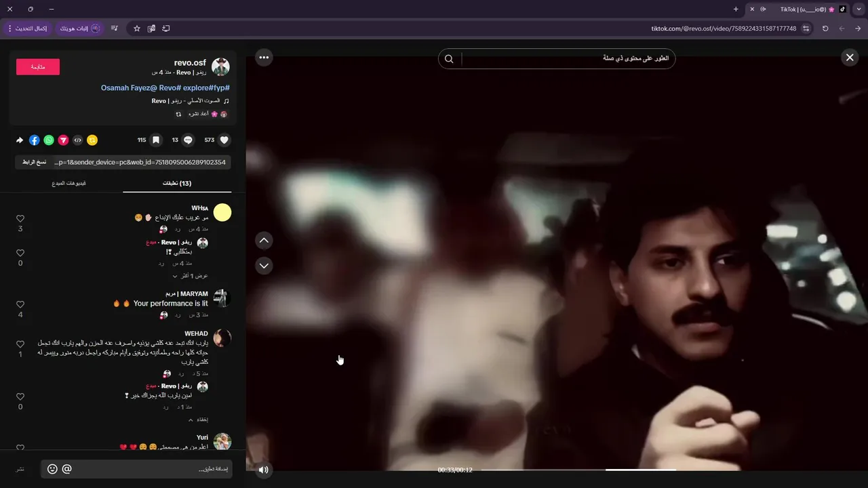The height and width of the screenshot is (488, 868).
Task: Click the search magnifier icon
Action: pyautogui.click(x=449, y=59)
